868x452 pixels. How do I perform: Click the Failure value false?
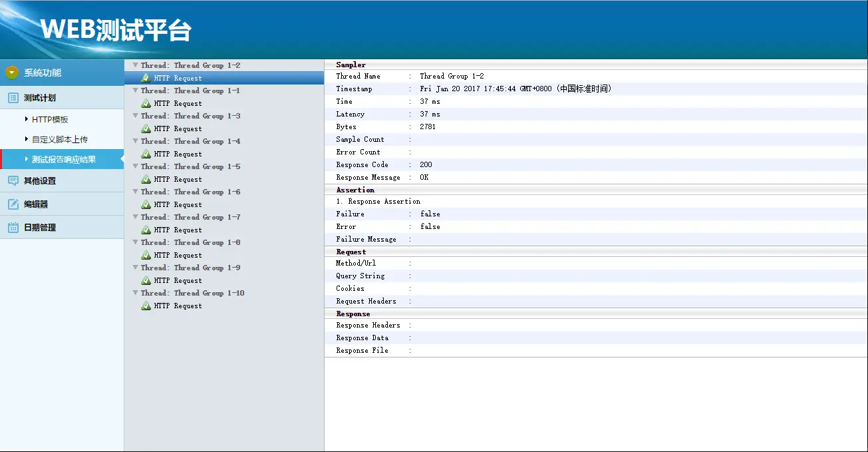tap(430, 214)
